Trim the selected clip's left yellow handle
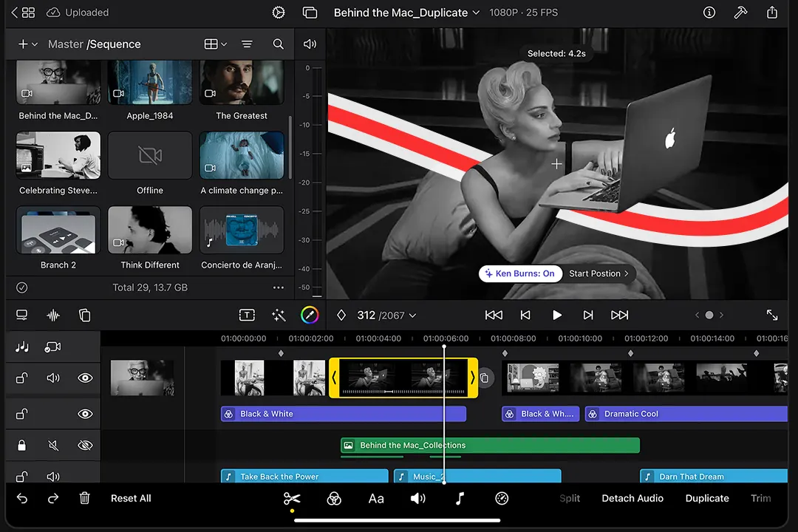798x532 pixels. (335, 378)
